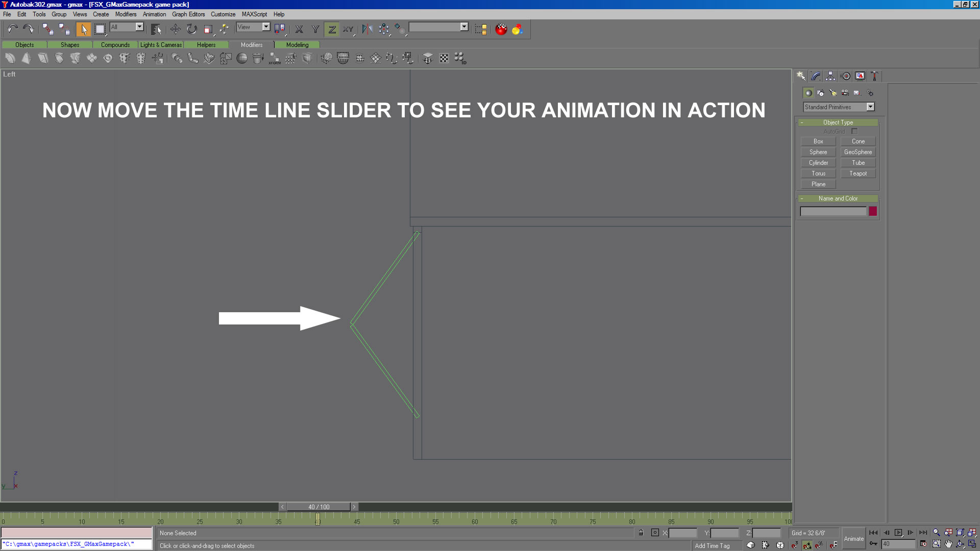Open the Graph Editors menu
Viewport: 980px width, 551px height.
(x=188, y=14)
